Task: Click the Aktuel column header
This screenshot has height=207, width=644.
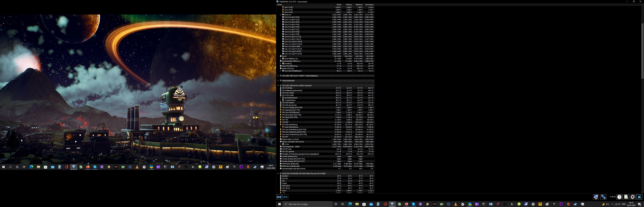Action: click(337, 4)
